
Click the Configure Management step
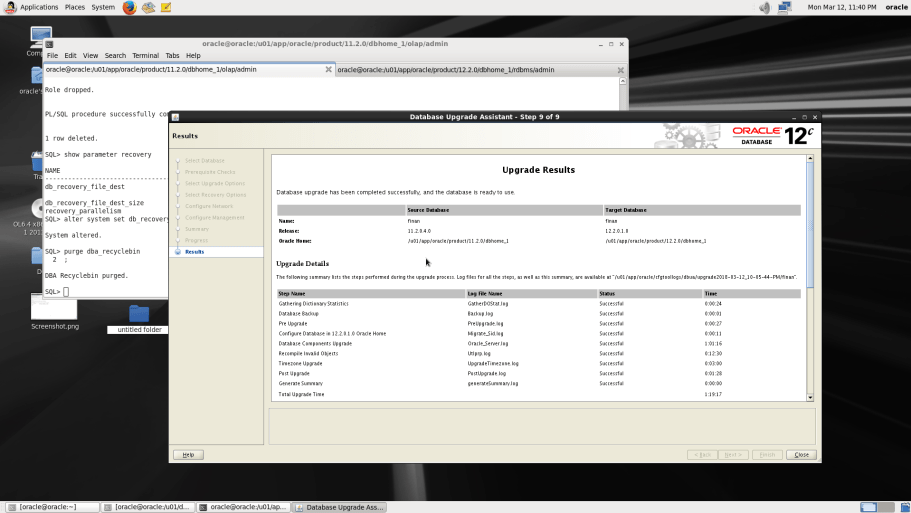[214, 218]
